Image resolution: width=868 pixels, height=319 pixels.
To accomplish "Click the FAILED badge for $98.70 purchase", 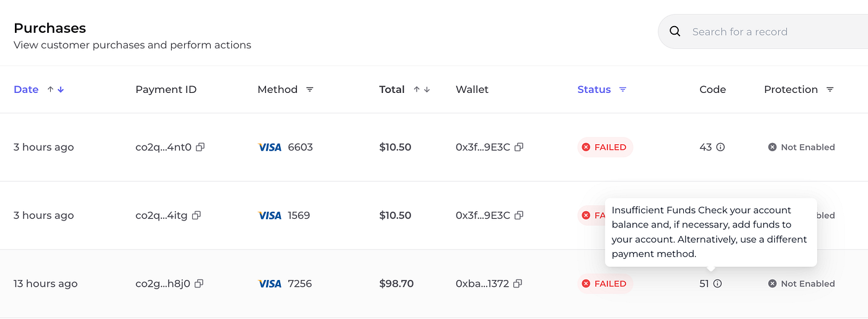I will coord(605,284).
